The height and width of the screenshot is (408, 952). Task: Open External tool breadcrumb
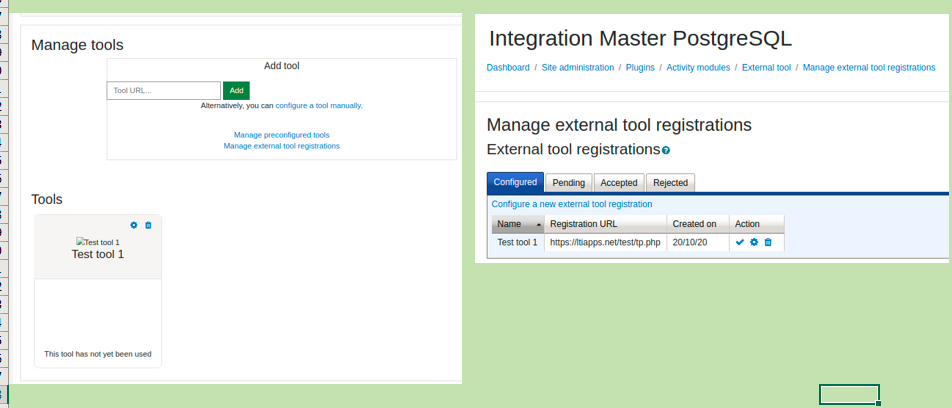click(x=766, y=68)
